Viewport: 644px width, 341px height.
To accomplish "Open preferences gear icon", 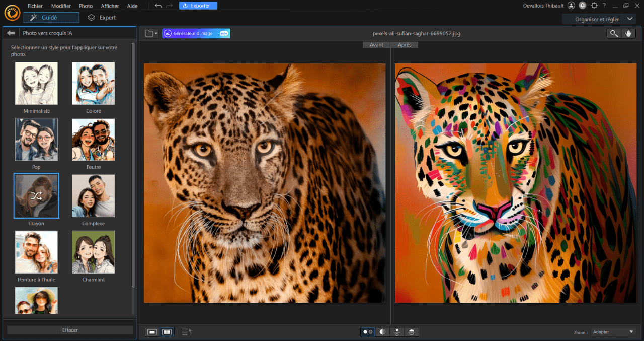I will click(x=594, y=6).
